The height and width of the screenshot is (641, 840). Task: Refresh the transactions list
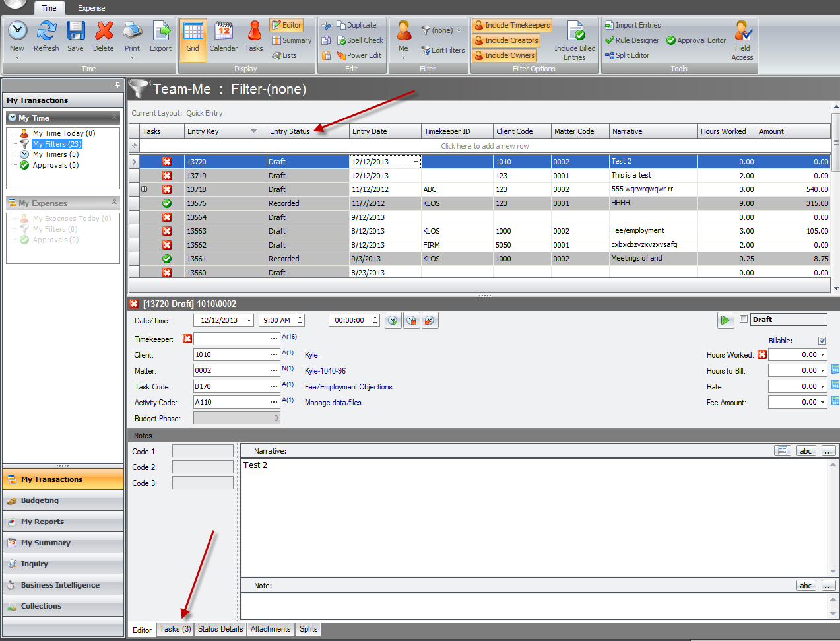[46, 38]
